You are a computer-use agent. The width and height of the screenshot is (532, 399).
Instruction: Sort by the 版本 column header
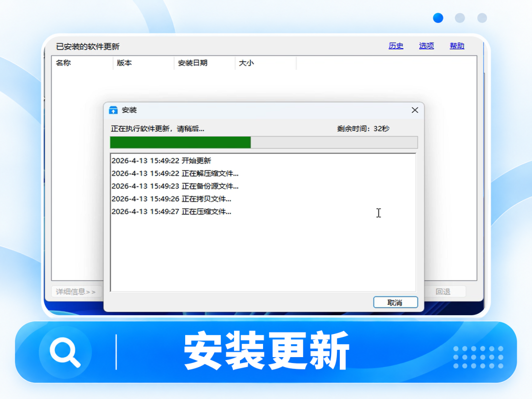coord(143,63)
